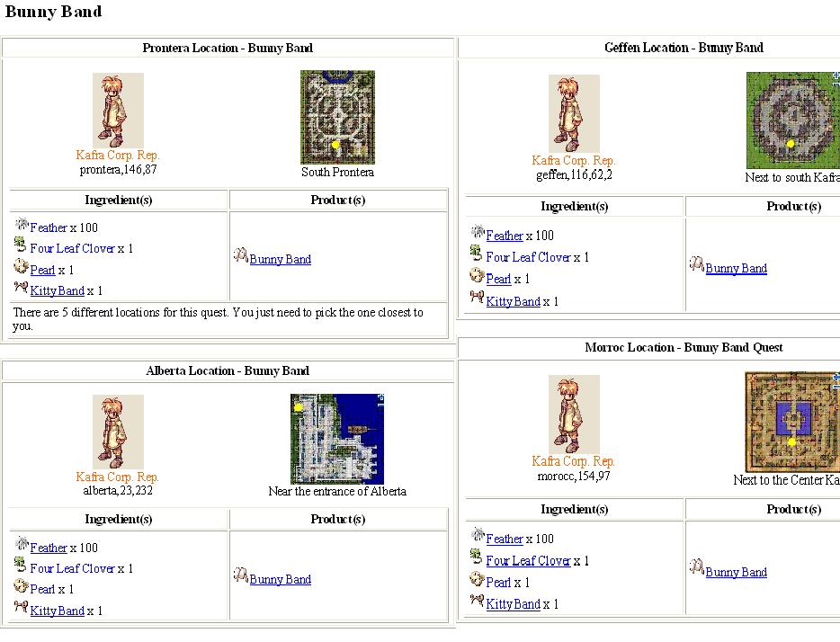Open Pearl link in Prontera ingredients
Image resolution: width=840 pixels, height=642 pixels.
coord(42,270)
